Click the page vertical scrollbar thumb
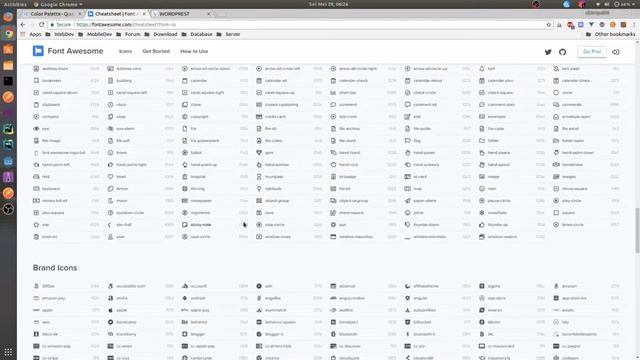Viewport: 640px width, 360px height. pyautogui.click(x=637, y=231)
